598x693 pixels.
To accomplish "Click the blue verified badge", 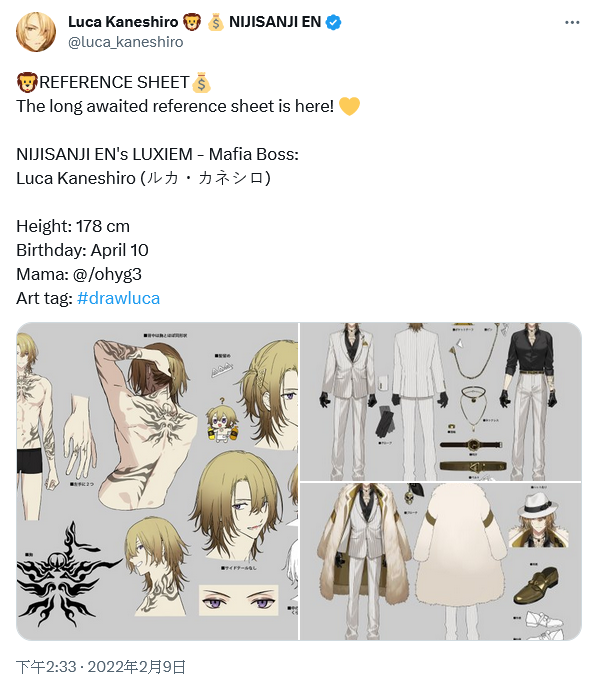I will click(333, 22).
